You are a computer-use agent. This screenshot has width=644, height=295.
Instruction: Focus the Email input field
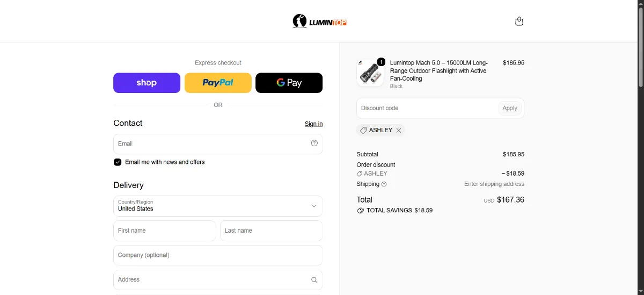point(218,144)
